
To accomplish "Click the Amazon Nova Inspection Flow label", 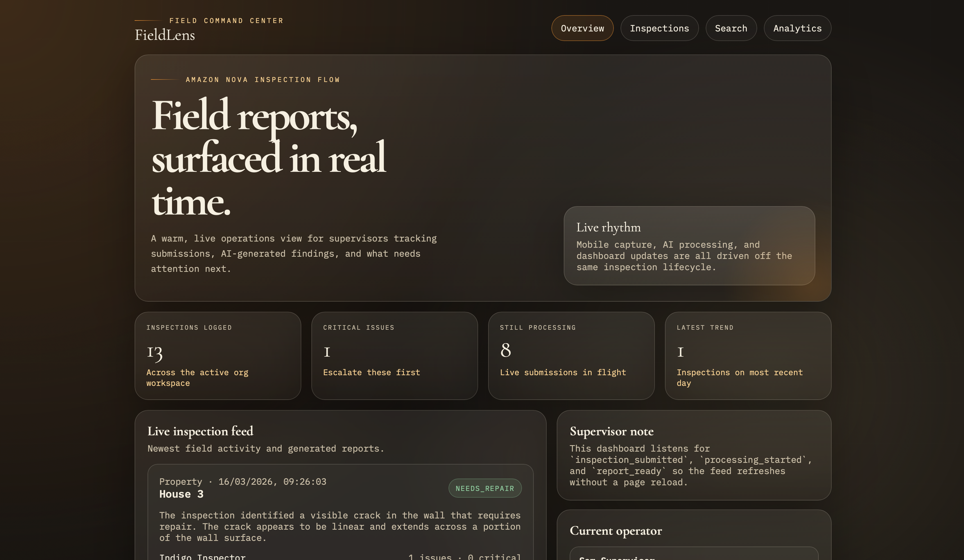I will [x=263, y=79].
